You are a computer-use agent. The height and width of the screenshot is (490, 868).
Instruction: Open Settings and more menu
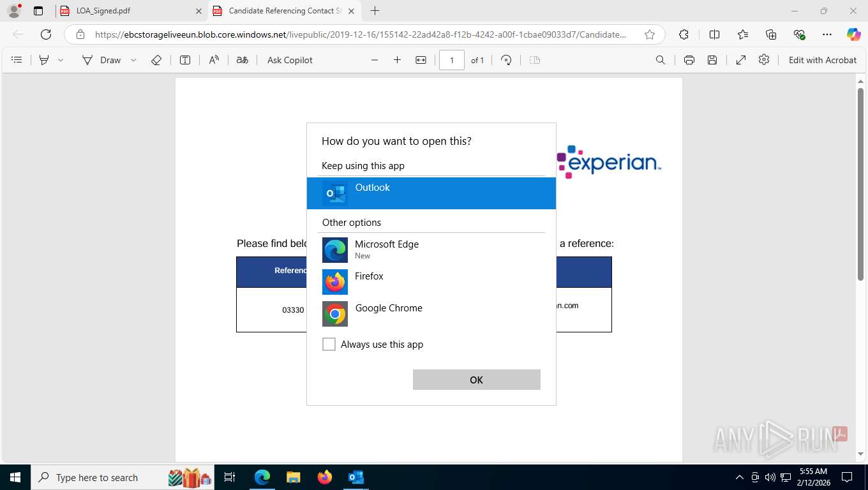pos(827,34)
